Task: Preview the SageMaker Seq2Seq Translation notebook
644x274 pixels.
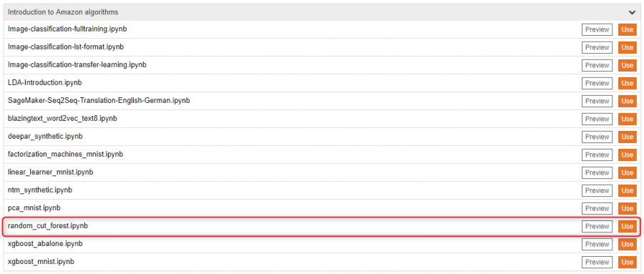Action: 597,101
